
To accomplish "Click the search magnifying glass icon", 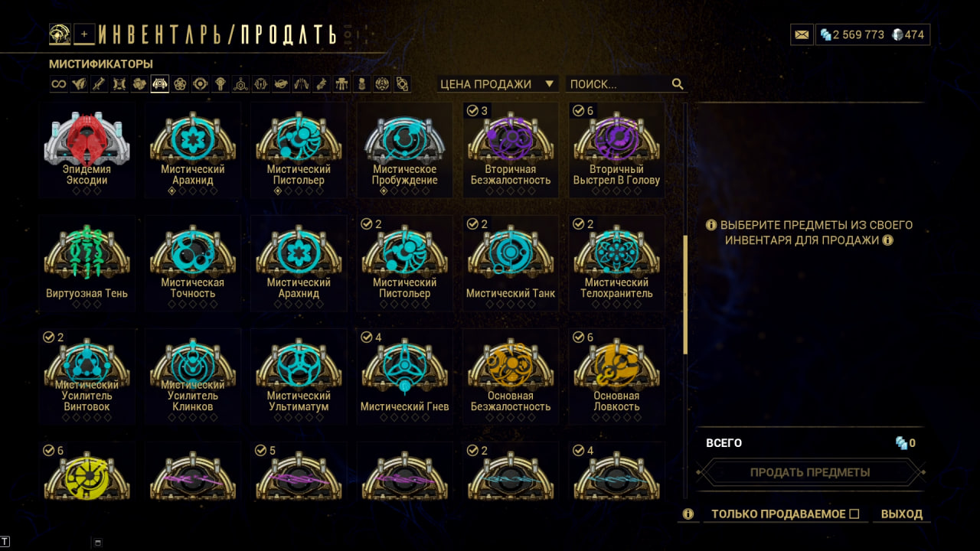I will 678,84.
